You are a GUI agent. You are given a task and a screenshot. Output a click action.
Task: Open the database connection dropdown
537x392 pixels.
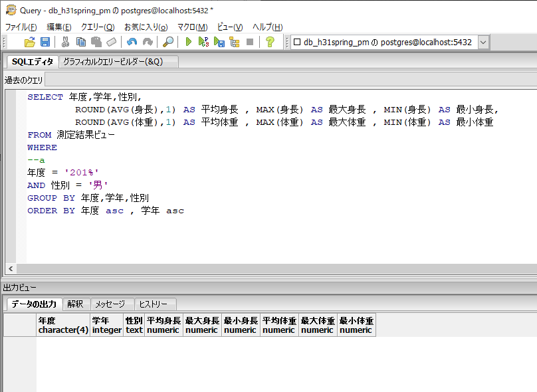point(483,42)
